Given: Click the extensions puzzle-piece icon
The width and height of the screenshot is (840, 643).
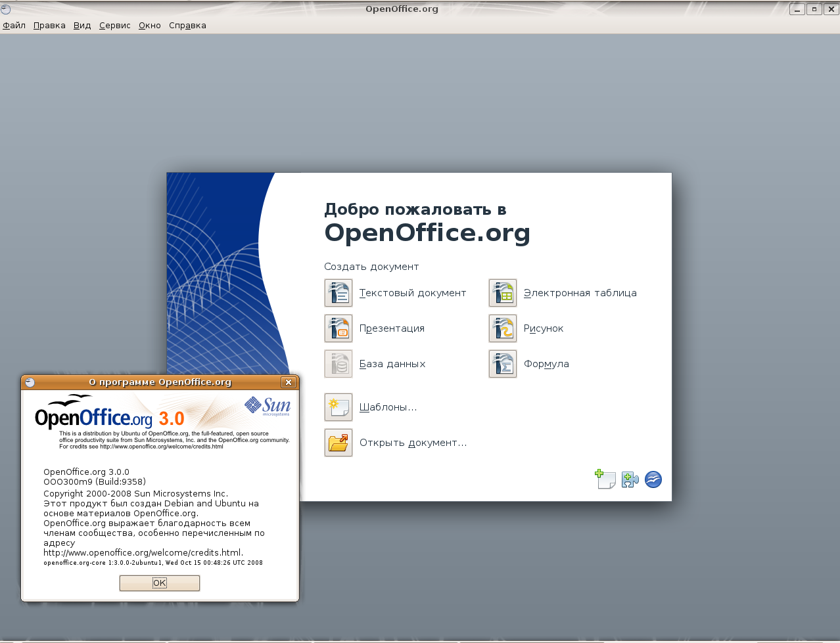Looking at the screenshot, I should click(630, 480).
